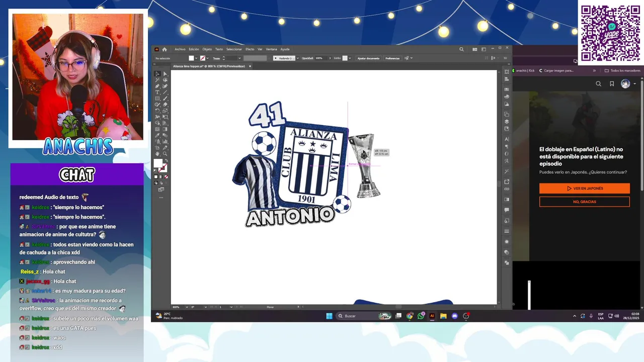This screenshot has height=362, width=644.
Task: Select the Column Graph tool
Action: tap(165, 141)
